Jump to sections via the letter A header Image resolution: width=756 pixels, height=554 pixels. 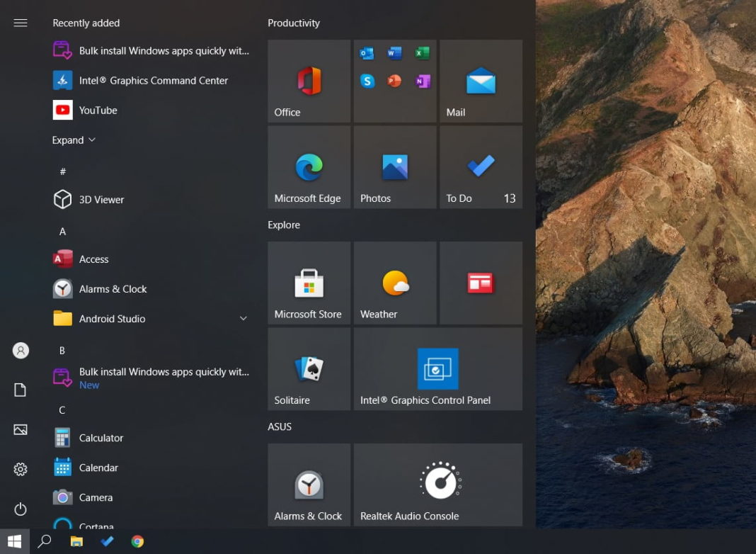coord(62,232)
